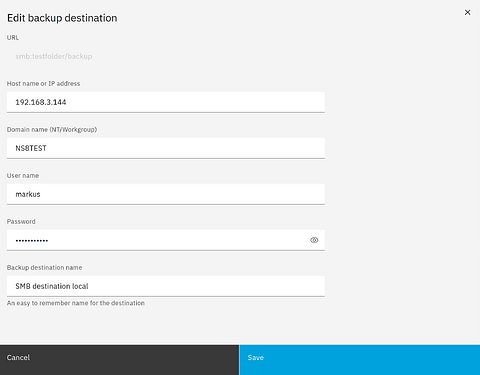This screenshot has width=480, height=375.
Task: Place cursor in the NS8TEST text
Action: click(31, 148)
